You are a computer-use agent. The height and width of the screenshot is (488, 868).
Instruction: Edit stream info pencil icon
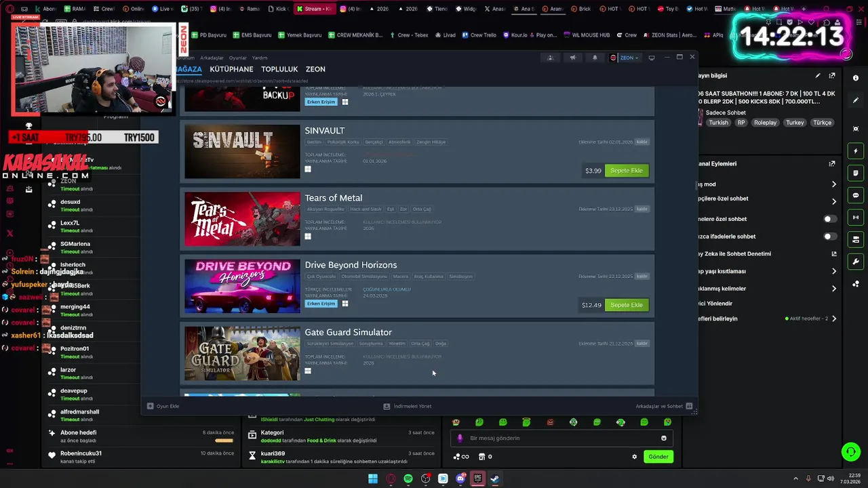[818, 76]
